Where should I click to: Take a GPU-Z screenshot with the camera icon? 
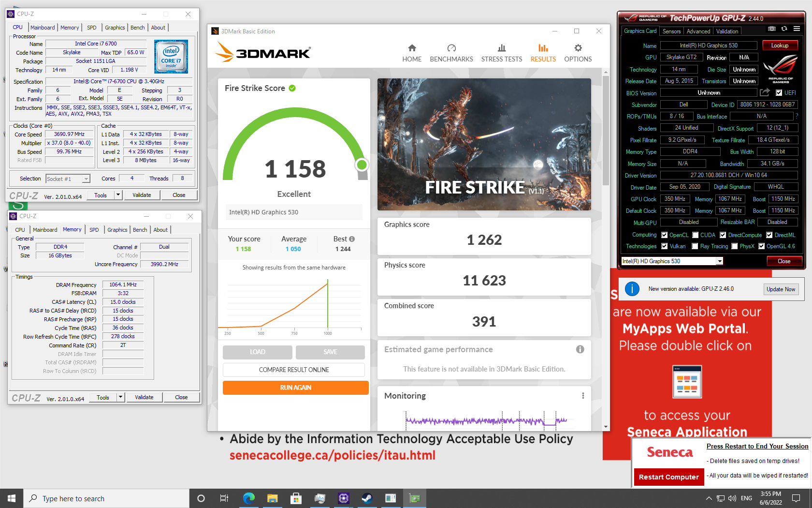point(772,29)
